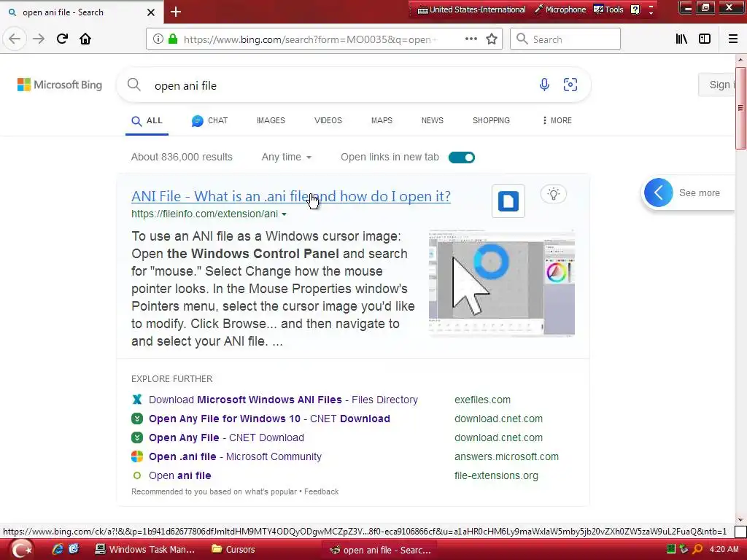Click the orange magnifier tray icon
Screen dimensions: 747x560
[697, 550]
